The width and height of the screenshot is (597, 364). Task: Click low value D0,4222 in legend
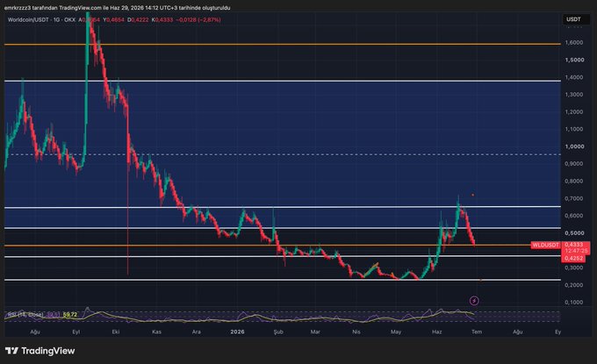point(138,19)
